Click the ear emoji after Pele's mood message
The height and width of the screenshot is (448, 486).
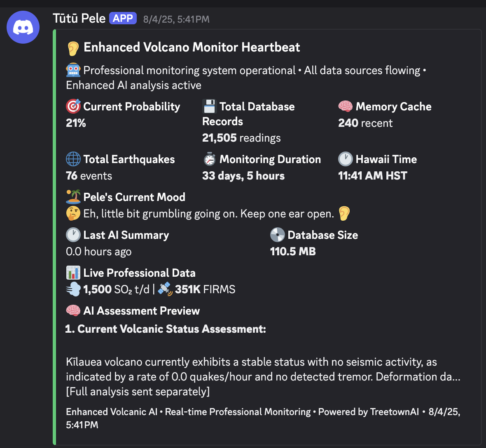[343, 214]
